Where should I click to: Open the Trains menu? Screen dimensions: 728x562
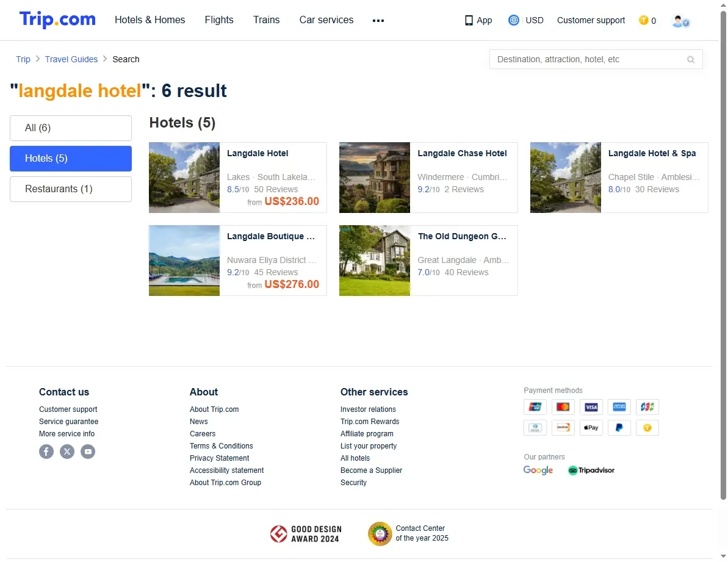(267, 20)
